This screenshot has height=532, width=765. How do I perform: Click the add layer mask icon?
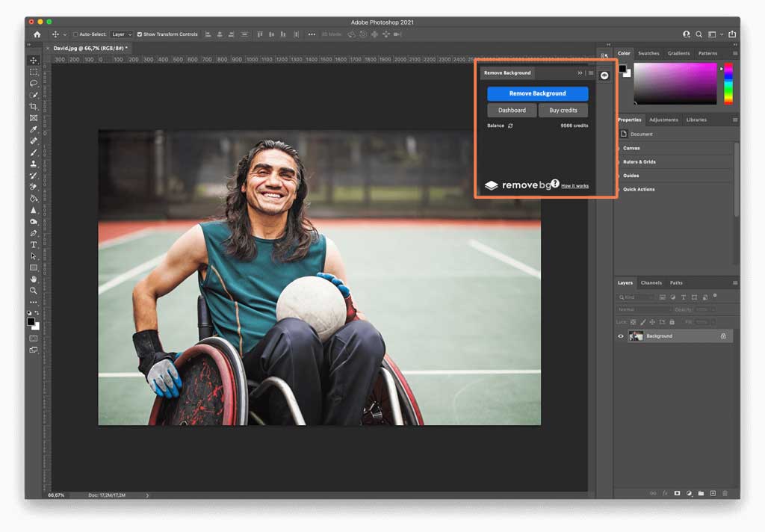point(677,493)
